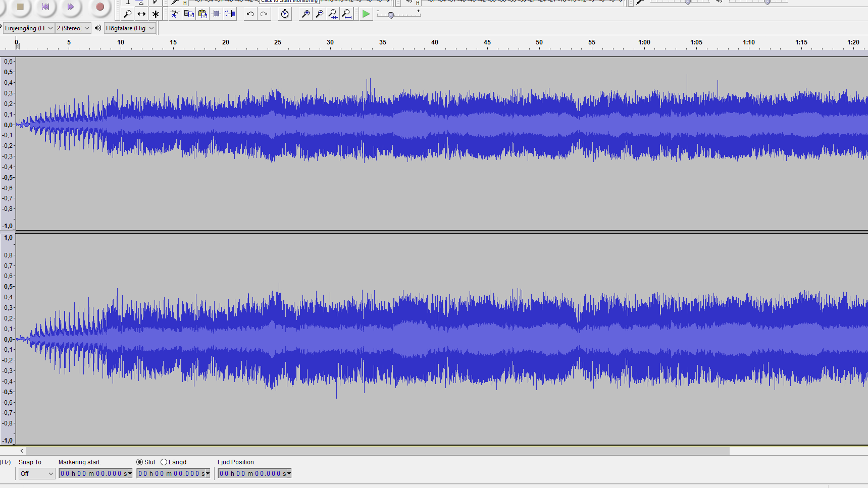The height and width of the screenshot is (488, 868).
Task: Click the horizontal scrollbar thumb
Action: [x=378, y=451]
